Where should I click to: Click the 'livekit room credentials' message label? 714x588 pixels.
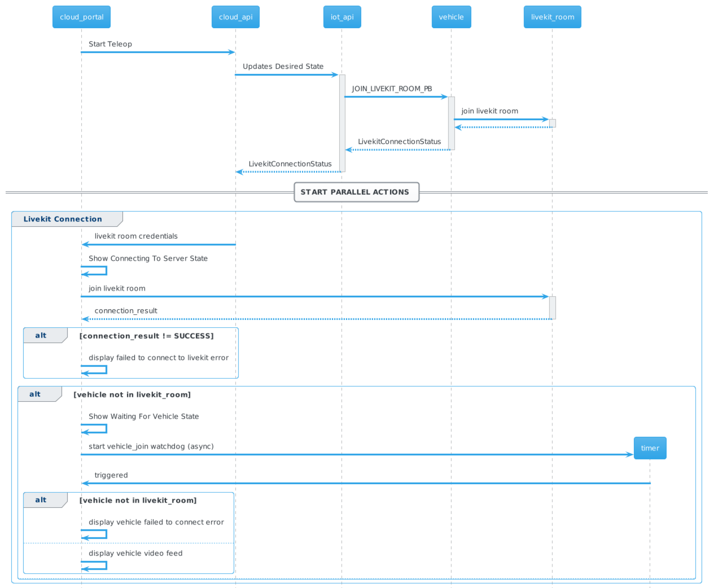(x=136, y=236)
